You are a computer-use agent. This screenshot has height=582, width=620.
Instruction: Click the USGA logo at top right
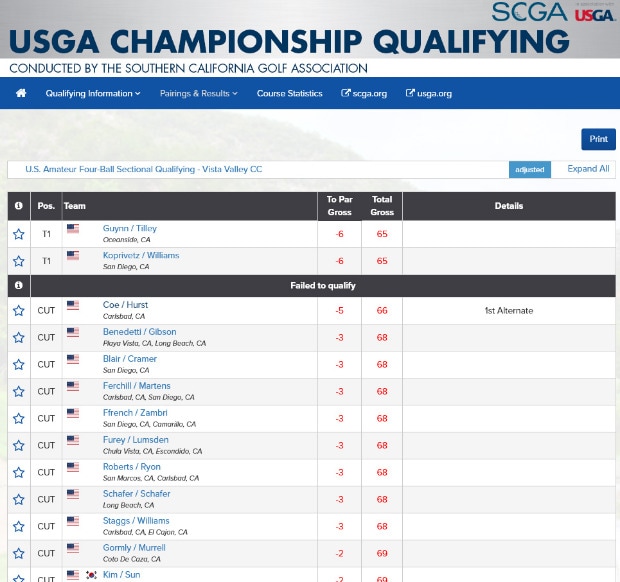click(594, 13)
